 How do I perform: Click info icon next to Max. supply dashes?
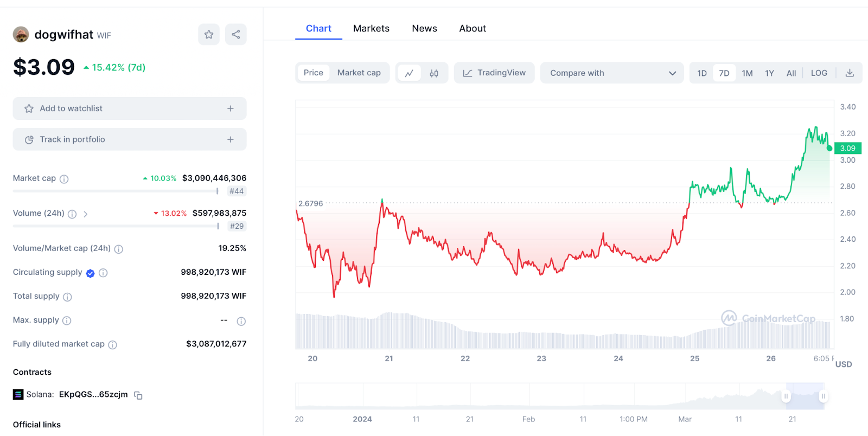pyautogui.click(x=241, y=321)
